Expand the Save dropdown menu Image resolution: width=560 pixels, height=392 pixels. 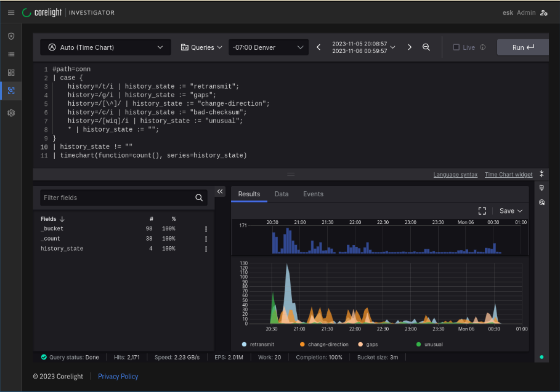click(511, 210)
